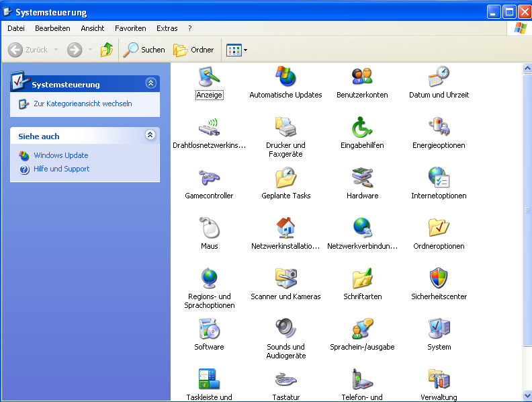This screenshot has width=532, height=402.
Task: Open Hilfe und Support link
Action: 61,169
